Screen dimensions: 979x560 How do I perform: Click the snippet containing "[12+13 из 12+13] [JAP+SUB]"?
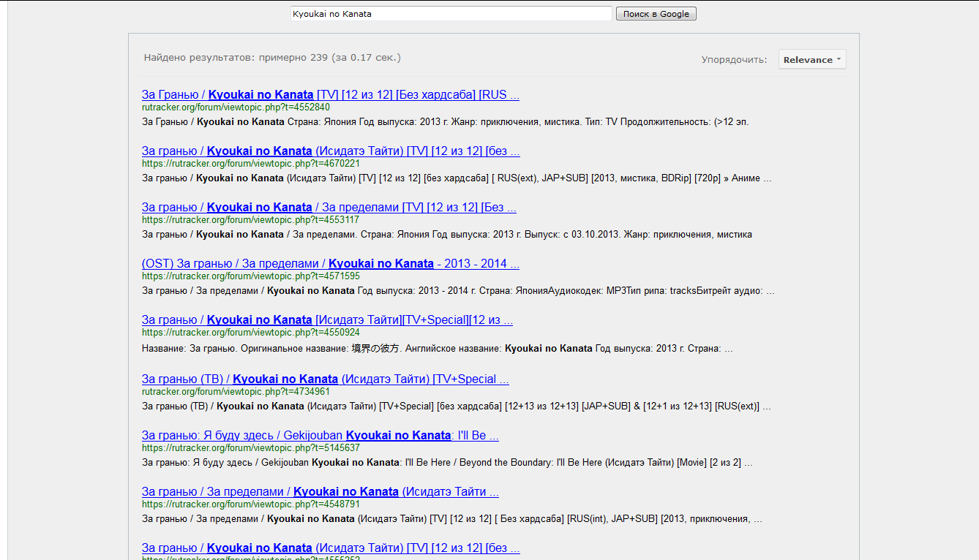tap(457, 406)
